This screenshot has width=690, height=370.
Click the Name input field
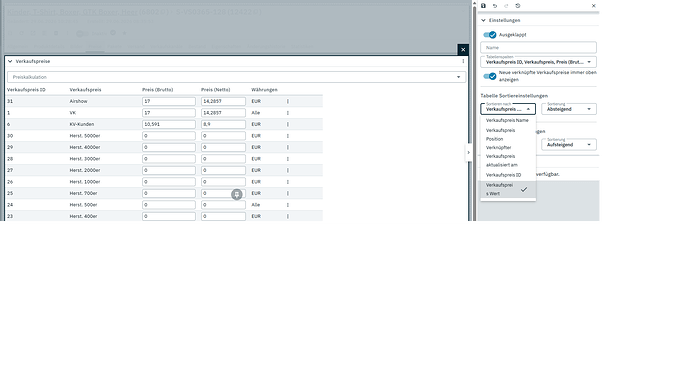[539, 48]
